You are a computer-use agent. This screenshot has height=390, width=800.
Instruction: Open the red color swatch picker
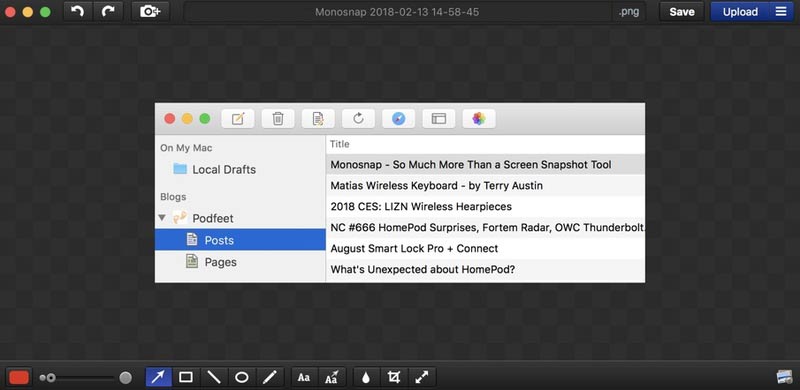coord(19,378)
